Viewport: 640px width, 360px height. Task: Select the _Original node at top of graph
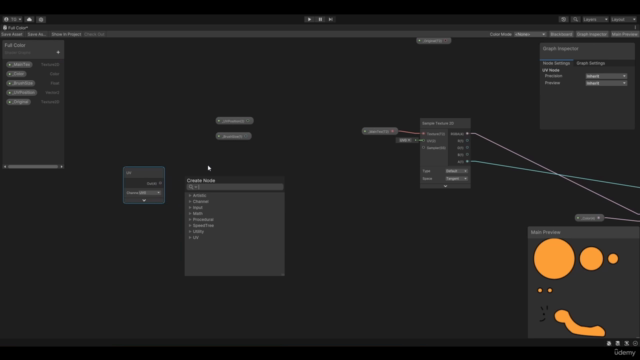[x=433, y=41]
